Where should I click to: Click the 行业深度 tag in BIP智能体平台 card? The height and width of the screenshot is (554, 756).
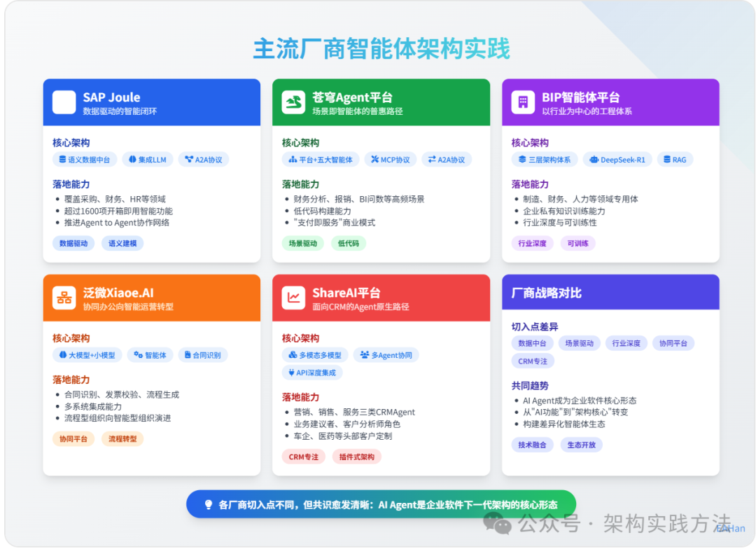(533, 243)
